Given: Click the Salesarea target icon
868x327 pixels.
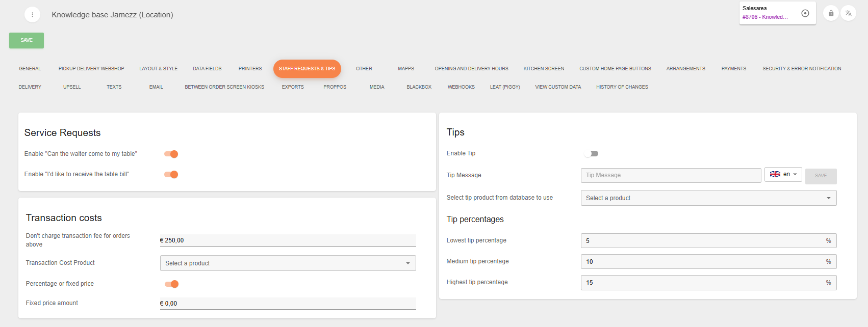Looking at the screenshot, I should tap(805, 13).
